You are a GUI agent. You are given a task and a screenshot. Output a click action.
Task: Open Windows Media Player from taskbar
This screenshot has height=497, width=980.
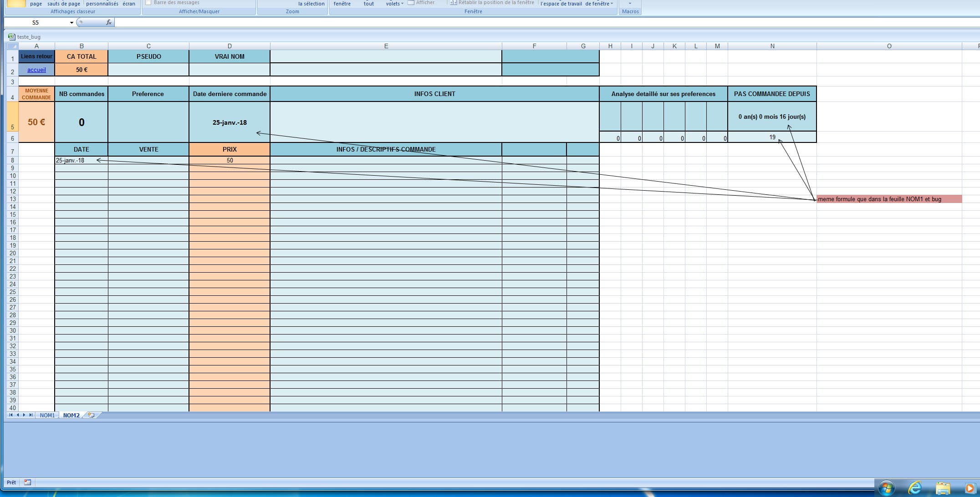(x=970, y=488)
